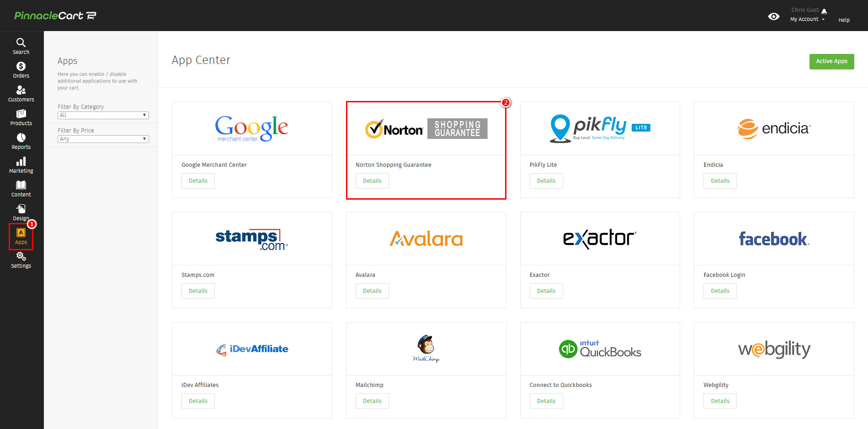Open Details for Exactor
This screenshot has width=868, height=429.
coord(546,291)
